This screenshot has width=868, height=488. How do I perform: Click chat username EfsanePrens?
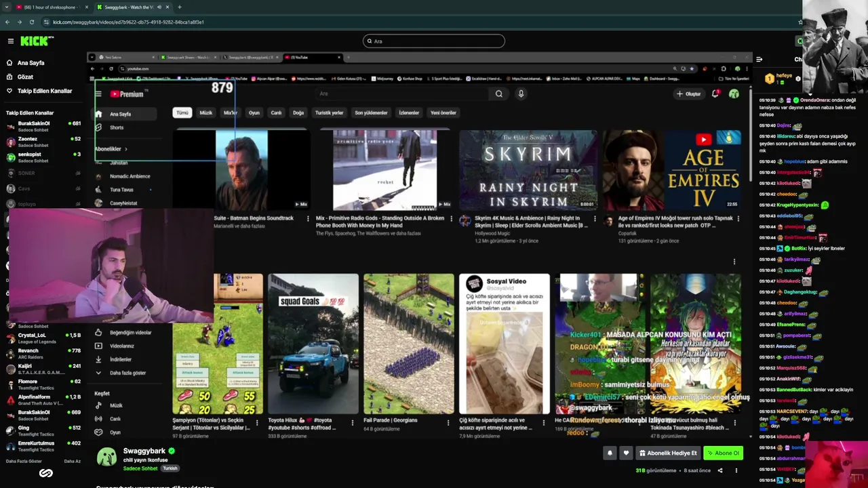pyautogui.click(x=791, y=325)
